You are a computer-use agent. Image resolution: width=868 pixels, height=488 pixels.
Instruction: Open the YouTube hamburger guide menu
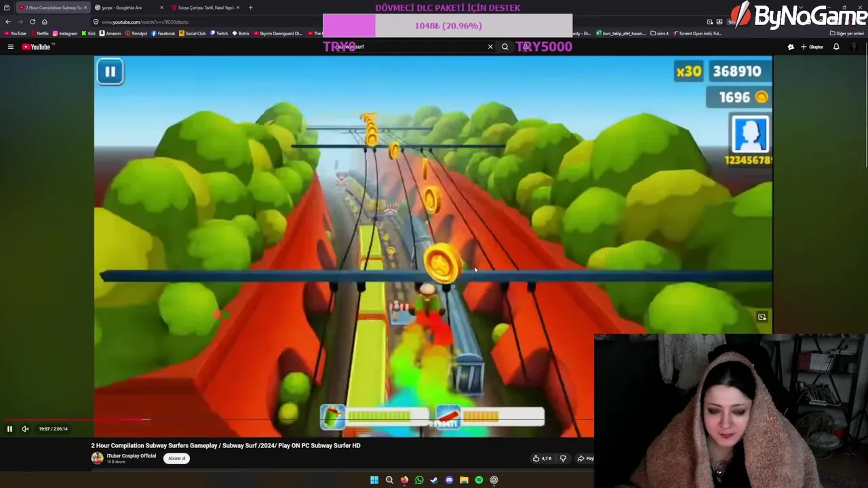(11, 47)
